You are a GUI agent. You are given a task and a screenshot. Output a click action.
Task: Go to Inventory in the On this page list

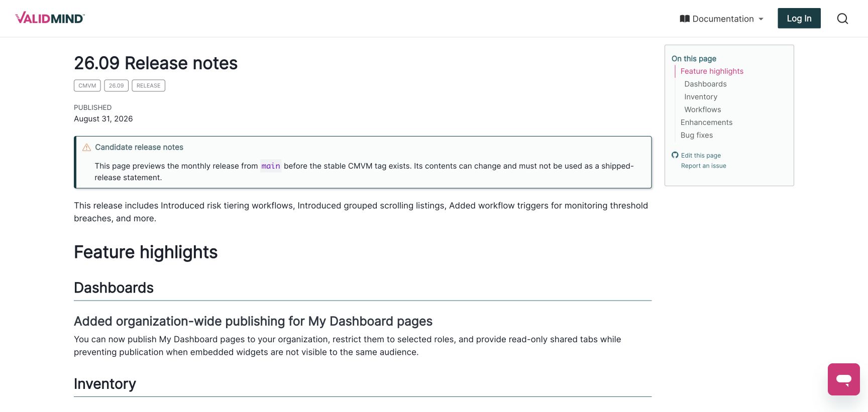[x=701, y=97]
